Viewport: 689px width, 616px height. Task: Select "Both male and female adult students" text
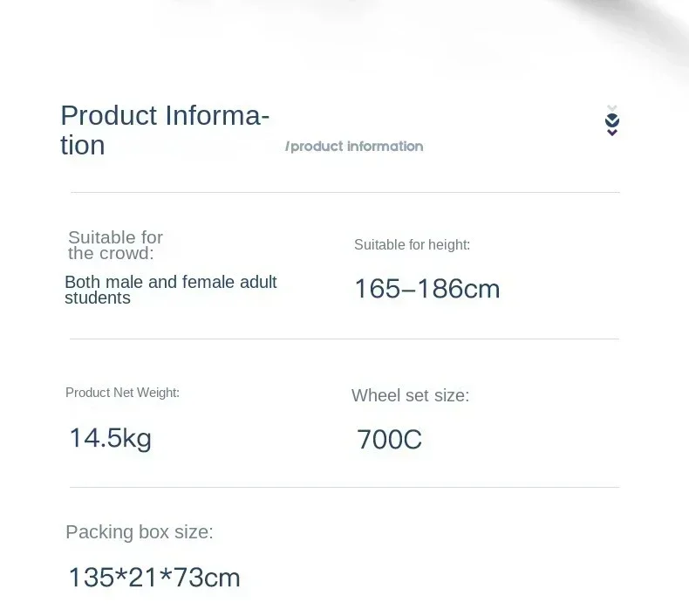point(170,290)
